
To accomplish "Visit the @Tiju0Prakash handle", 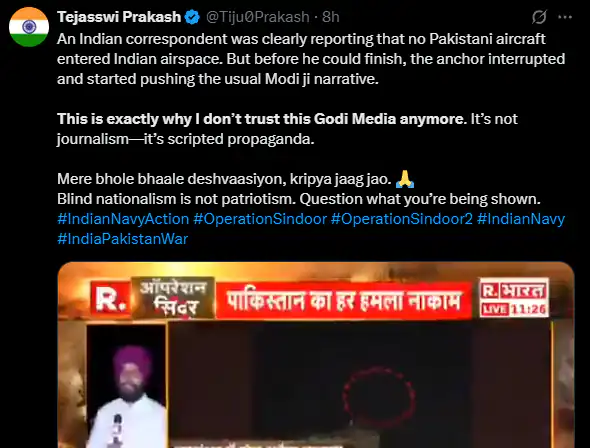I will tap(258, 17).
